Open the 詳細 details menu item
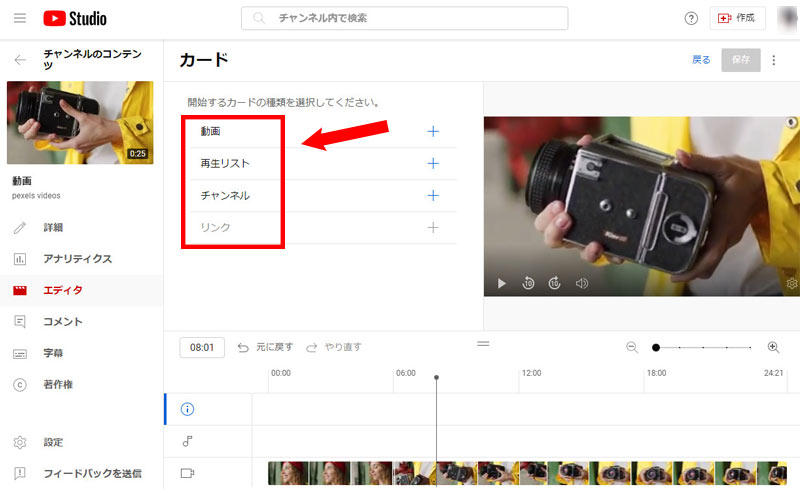Image resolution: width=800 pixels, height=489 pixels. point(53,228)
